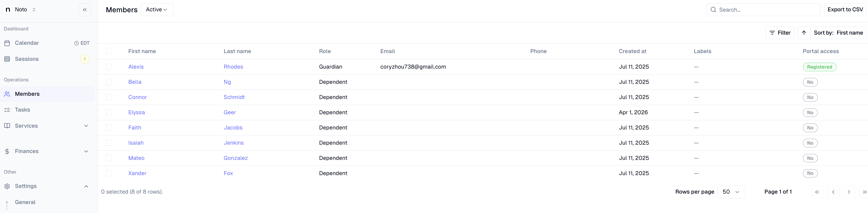Viewport: 868px width, 213px height.
Task: Open member profile link for Elyssa
Action: click(137, 112)
